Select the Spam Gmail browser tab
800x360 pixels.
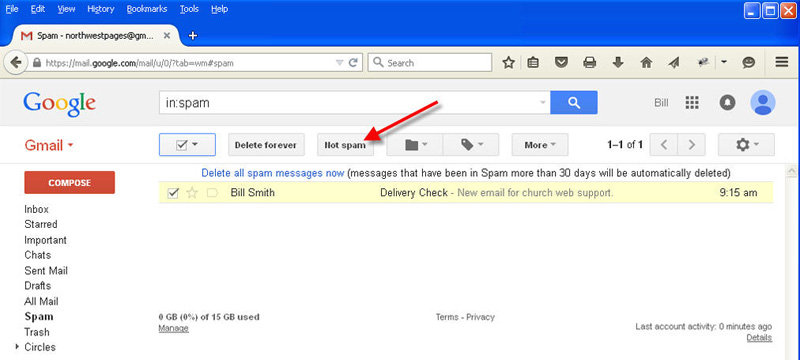(x=96, y=36)
